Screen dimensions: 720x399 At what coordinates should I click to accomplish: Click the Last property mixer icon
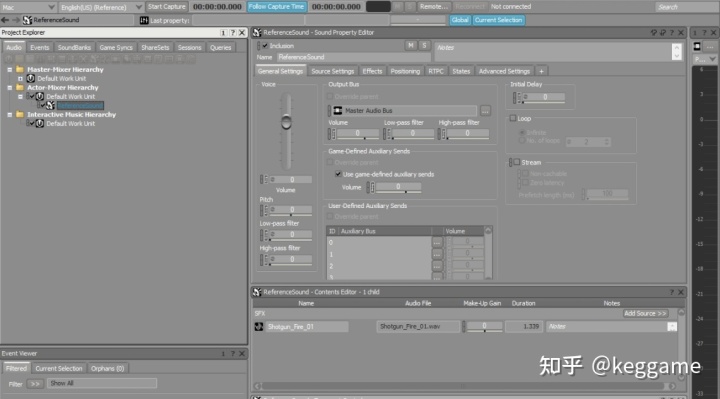point(144,20)
